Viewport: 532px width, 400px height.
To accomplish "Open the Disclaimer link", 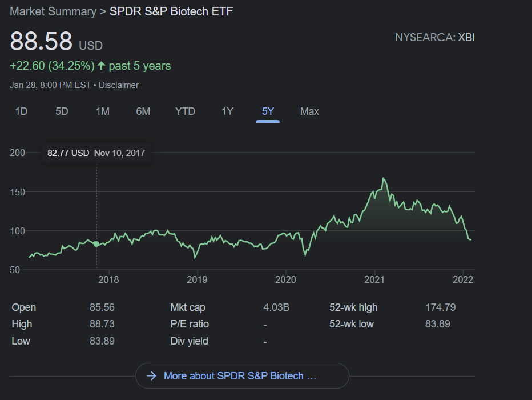I will pos(118,85).
